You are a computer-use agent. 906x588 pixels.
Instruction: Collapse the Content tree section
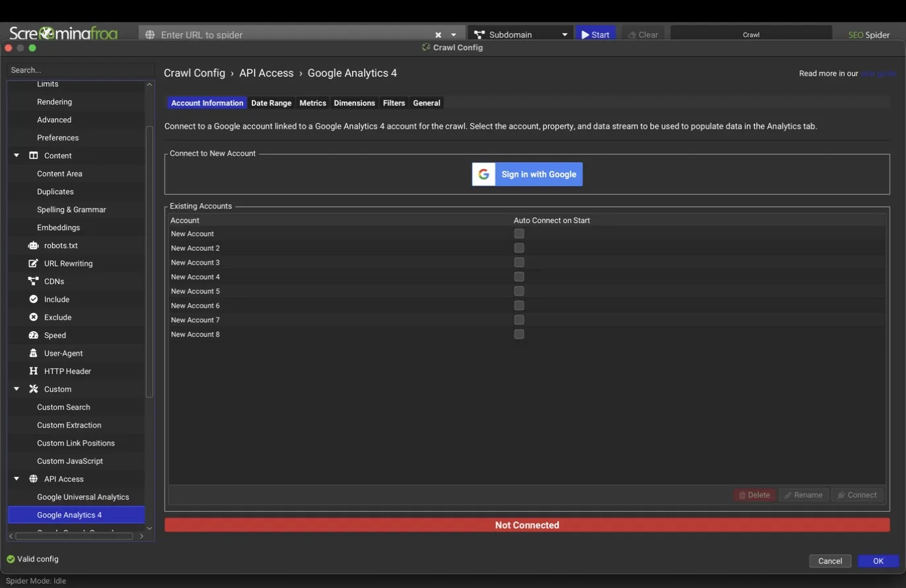click(x=17, y=156)
